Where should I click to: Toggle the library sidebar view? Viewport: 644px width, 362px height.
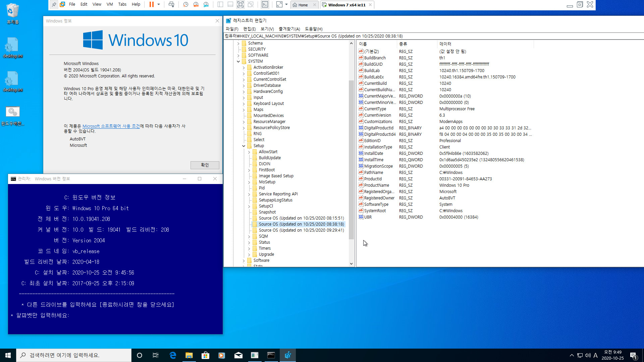point(220,4)
